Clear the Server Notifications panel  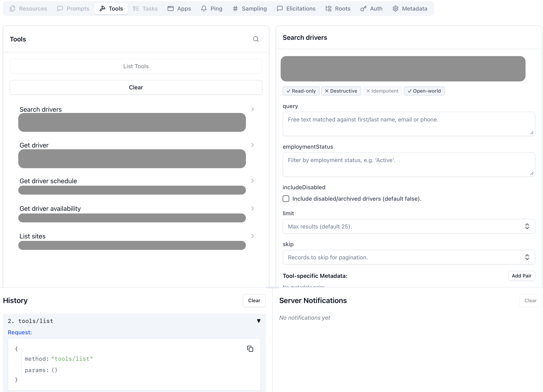pyautogui.click(x=530, y=301)
